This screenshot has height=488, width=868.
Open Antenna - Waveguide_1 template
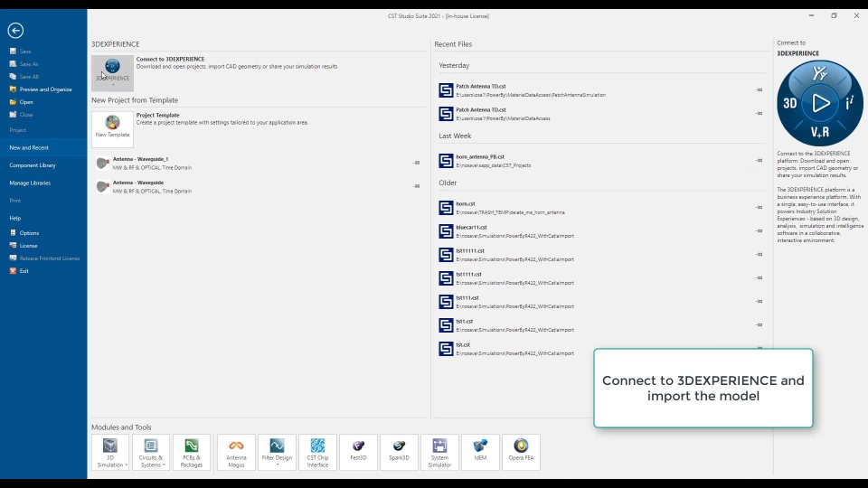point(258,164)
